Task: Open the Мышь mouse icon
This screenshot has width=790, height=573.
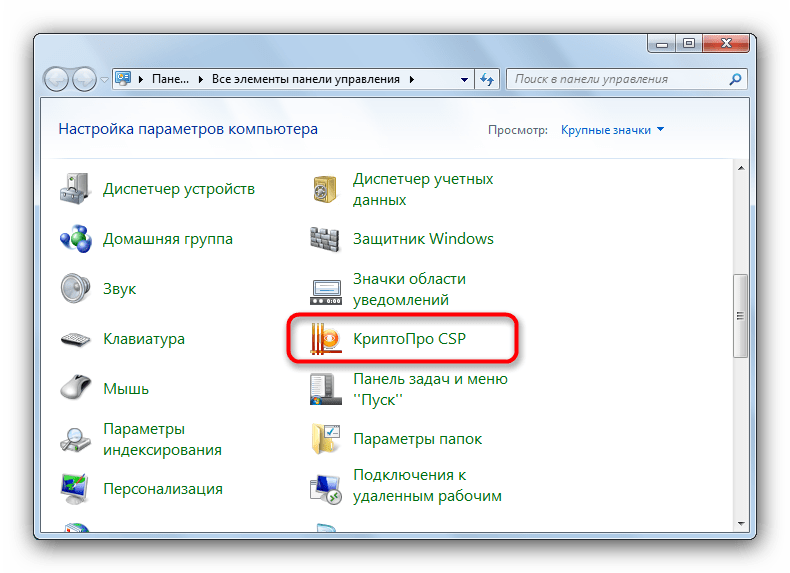Action: pyautogui.click(x=75, y=388)
